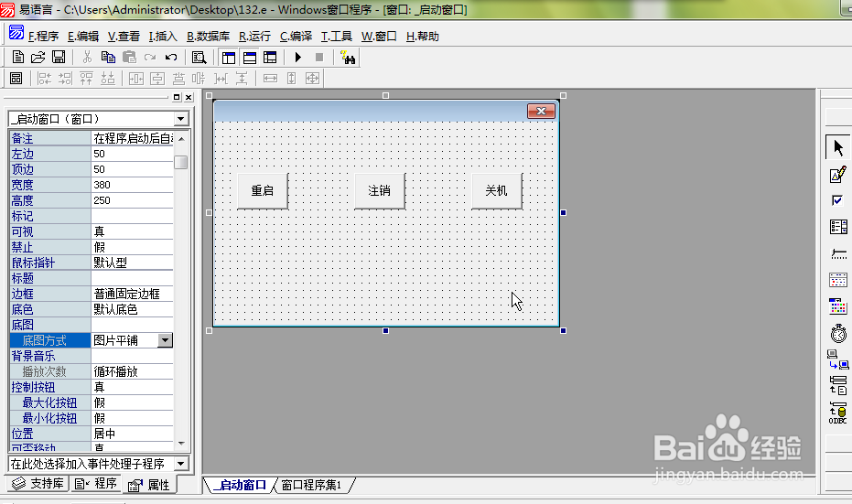Float the left panel with its restore button

177,97
